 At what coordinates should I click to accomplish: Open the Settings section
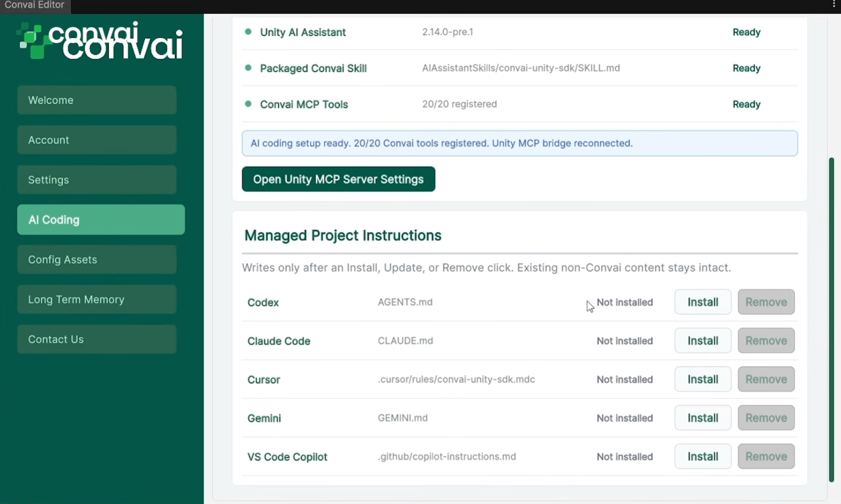97,180
